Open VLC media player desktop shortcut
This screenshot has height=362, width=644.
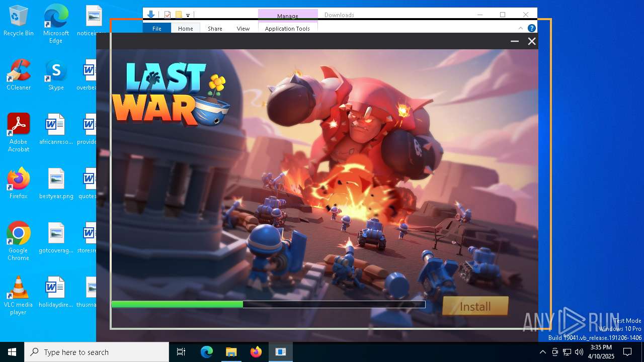[19, 296]
